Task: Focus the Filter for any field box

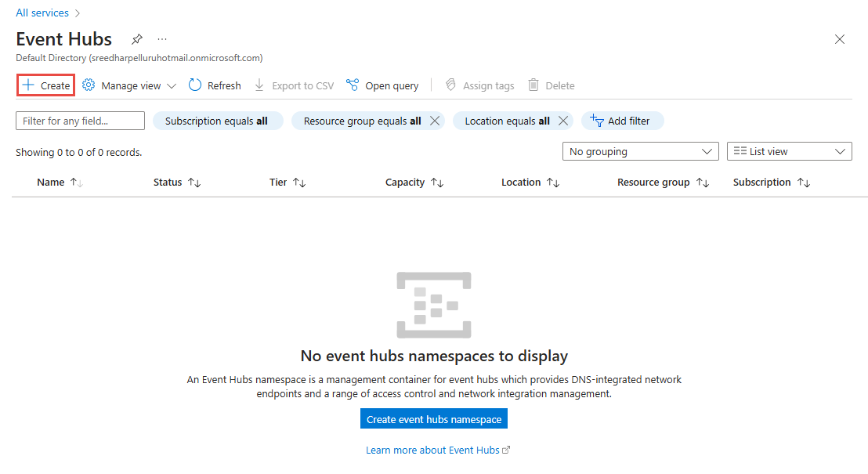Action: [x=80, y=121]
